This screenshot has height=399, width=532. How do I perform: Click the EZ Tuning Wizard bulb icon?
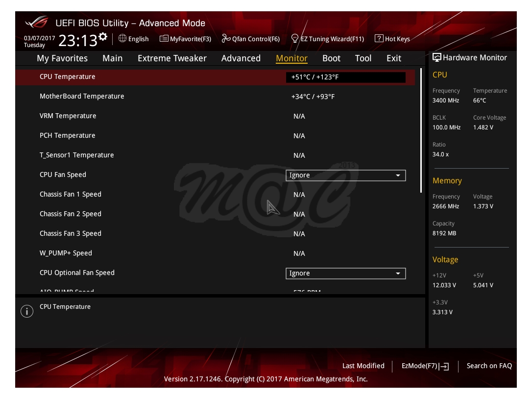(x=295, y=38)
